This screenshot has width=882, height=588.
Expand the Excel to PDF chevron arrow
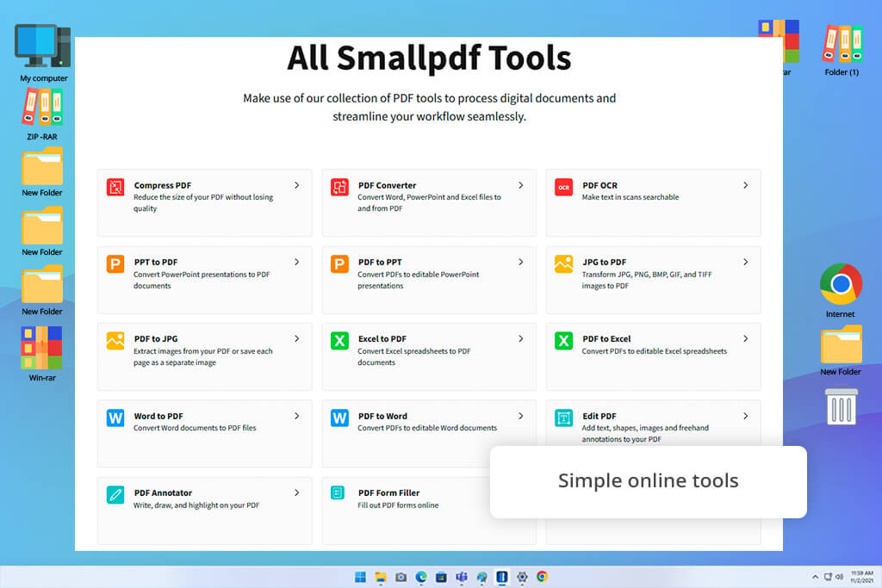(x=521, y=338)
